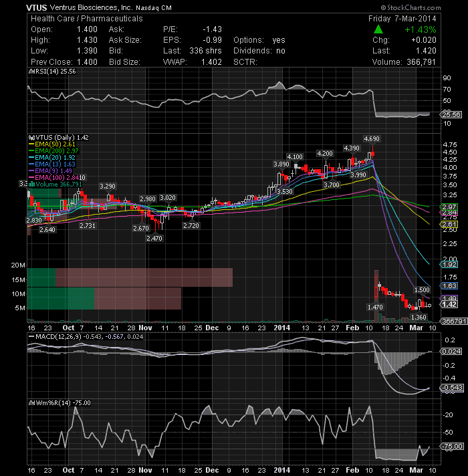The height and width of the screenshot is (476, 468).
Task: Click the 2.980 price label
Action: pos(148,199)
